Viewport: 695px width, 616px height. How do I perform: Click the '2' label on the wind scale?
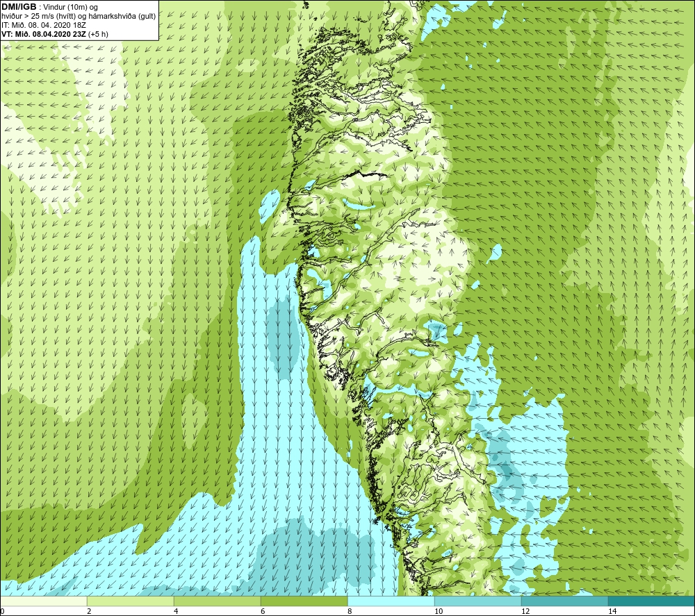89,612
